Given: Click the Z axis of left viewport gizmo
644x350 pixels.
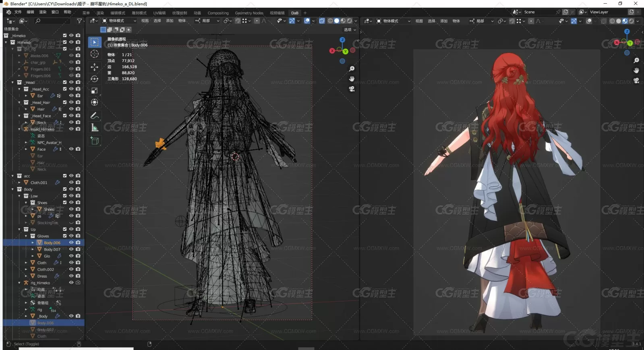Looking at the screenshot, I should [x=342, y=40].
